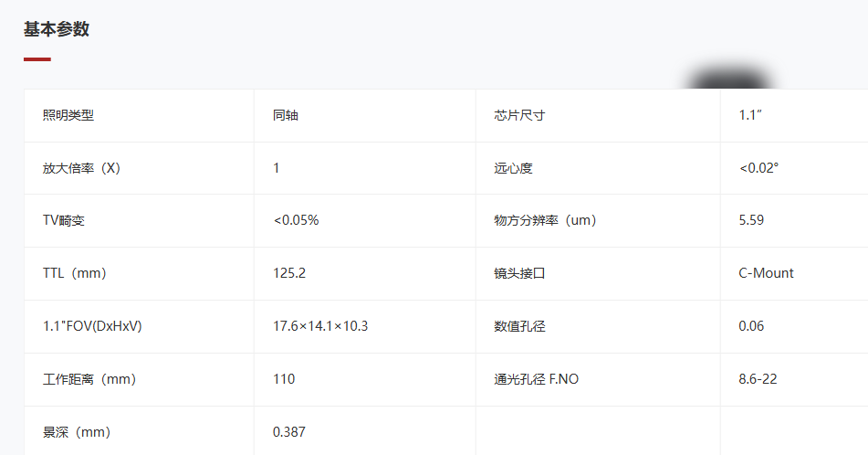Select the 通光孔径 F.NO label
868x455 pixels.
536,379
